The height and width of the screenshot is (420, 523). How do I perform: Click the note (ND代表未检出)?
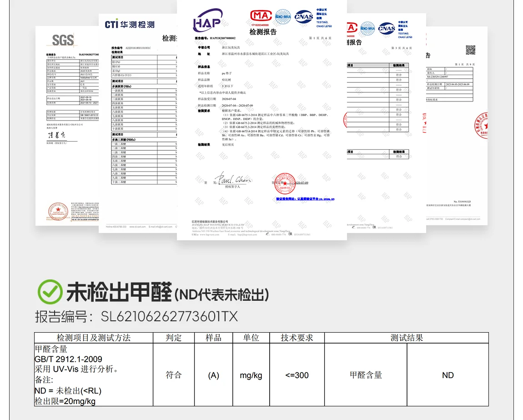[221, 295]
